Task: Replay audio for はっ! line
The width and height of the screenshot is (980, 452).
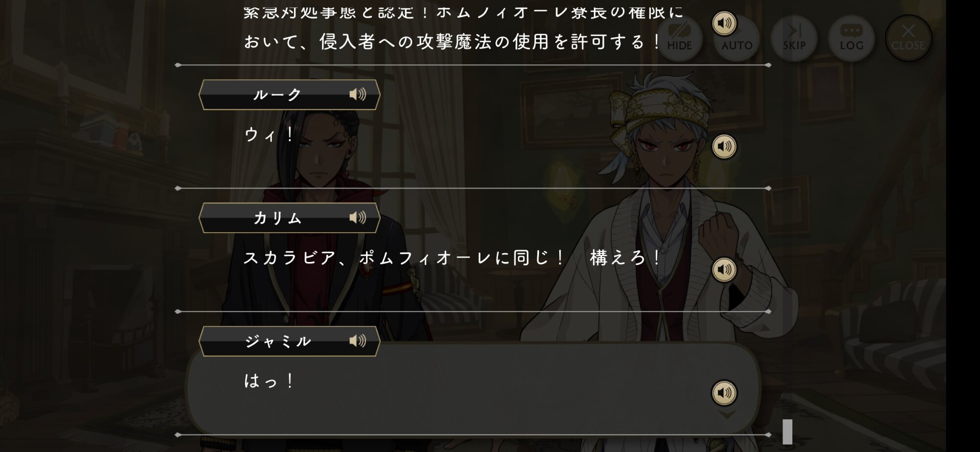Action: 724,393
